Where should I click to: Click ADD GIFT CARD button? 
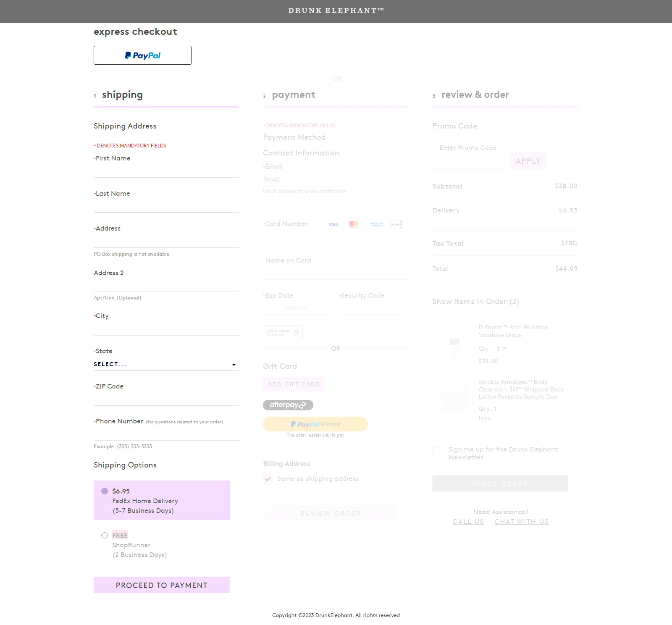click(x=294, y=384)
